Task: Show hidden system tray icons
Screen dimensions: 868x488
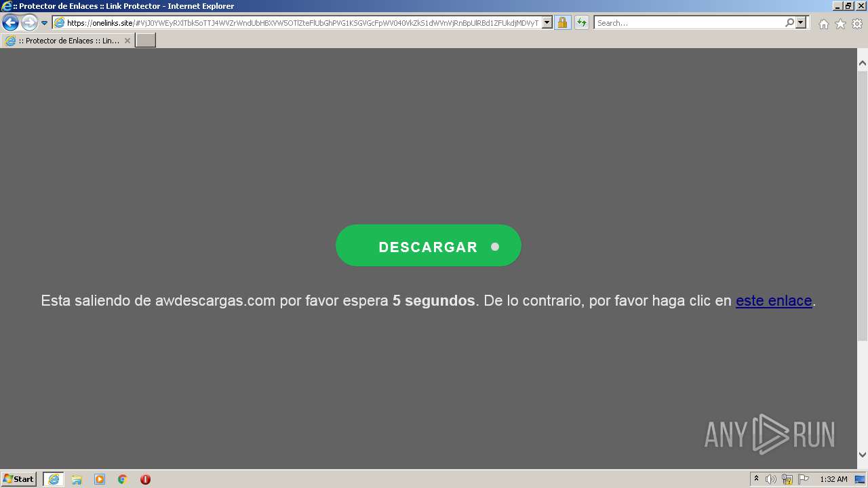Action: click(x=757, y=479)
